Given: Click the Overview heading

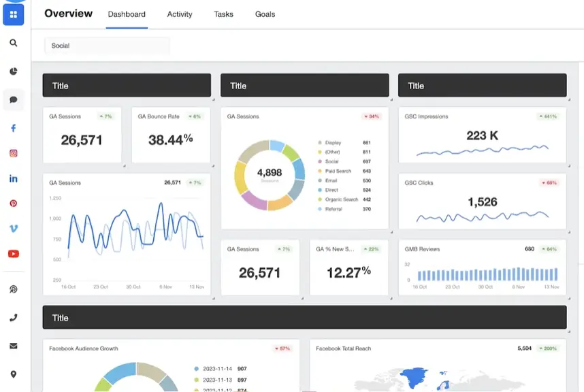Looking at the screenshot, I should 69,14.
